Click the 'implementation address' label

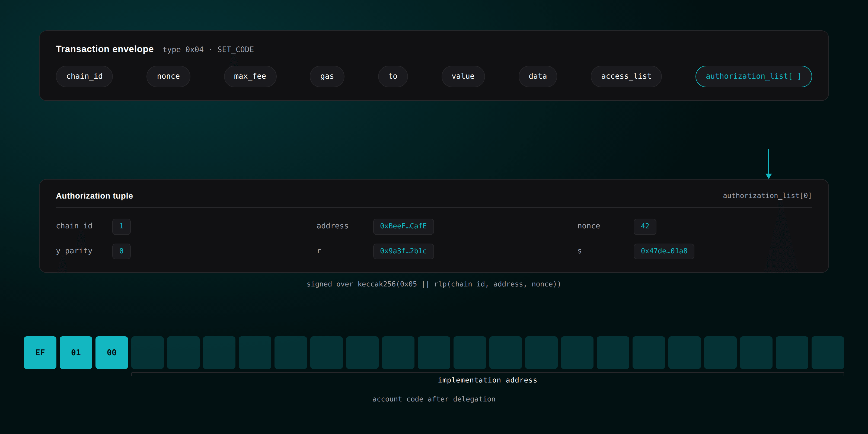487,380
